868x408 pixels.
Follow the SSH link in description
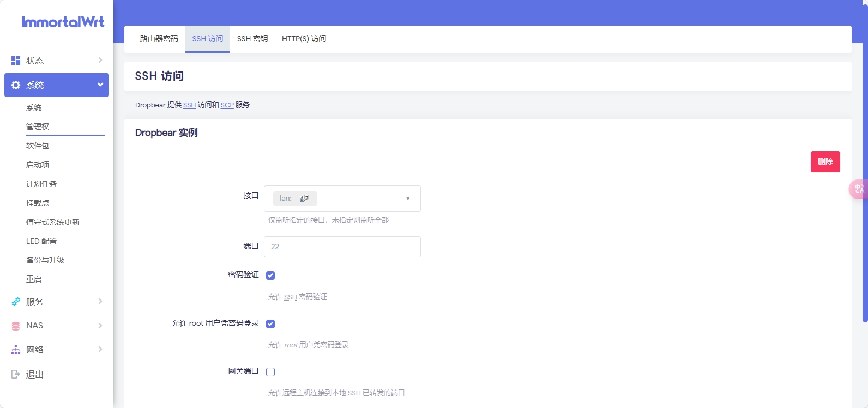[x=189, y=105]
